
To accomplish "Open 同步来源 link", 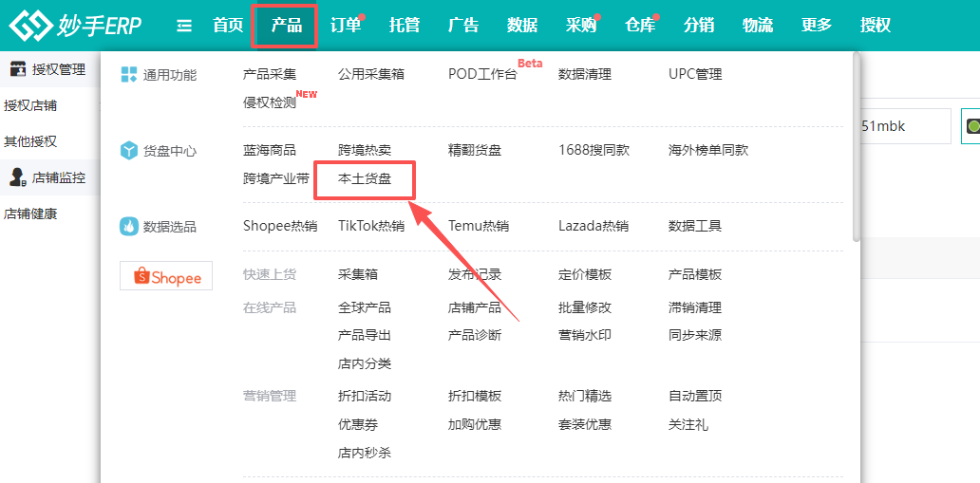I will pos(695,336).
